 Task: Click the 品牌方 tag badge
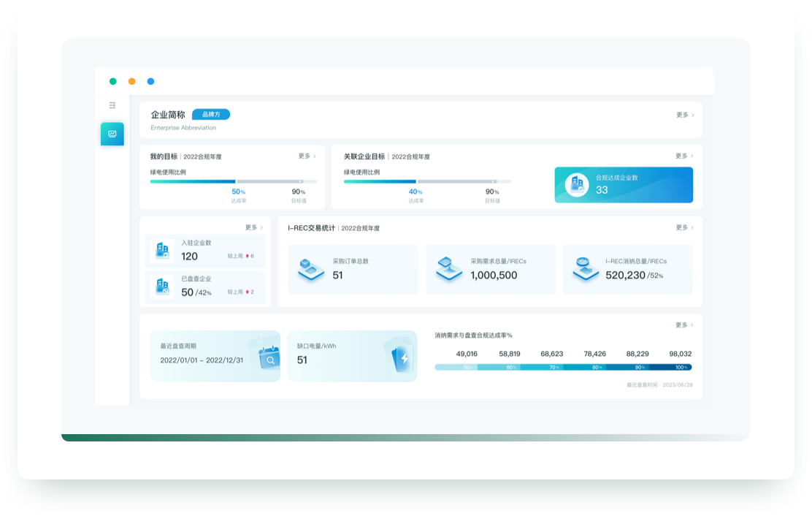[x=211, y=115]
